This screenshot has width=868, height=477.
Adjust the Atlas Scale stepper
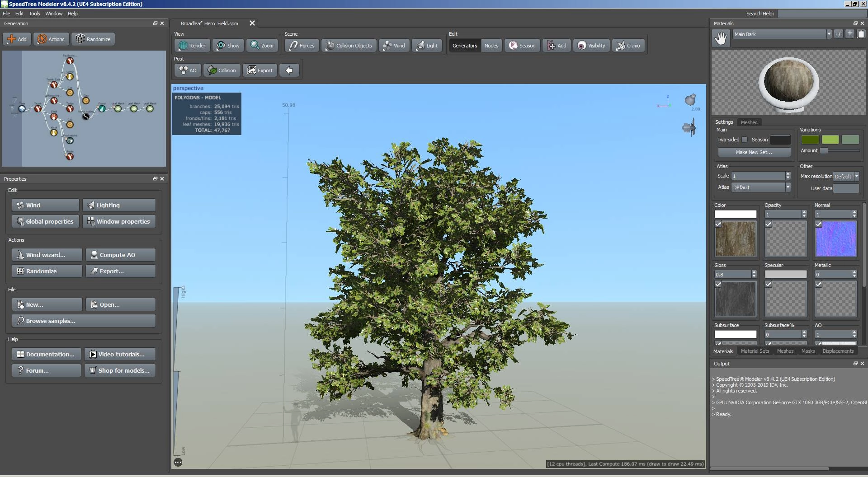click(x=788, y=176)
